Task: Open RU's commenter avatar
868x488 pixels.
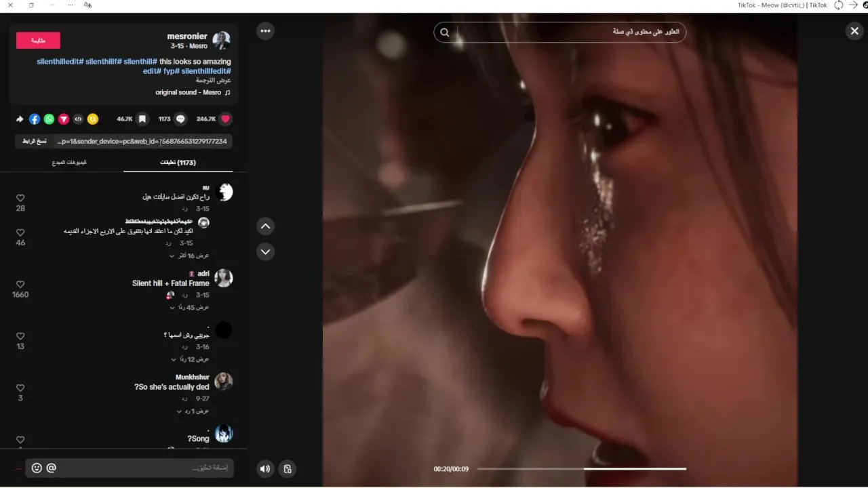Action: point(224,192)
